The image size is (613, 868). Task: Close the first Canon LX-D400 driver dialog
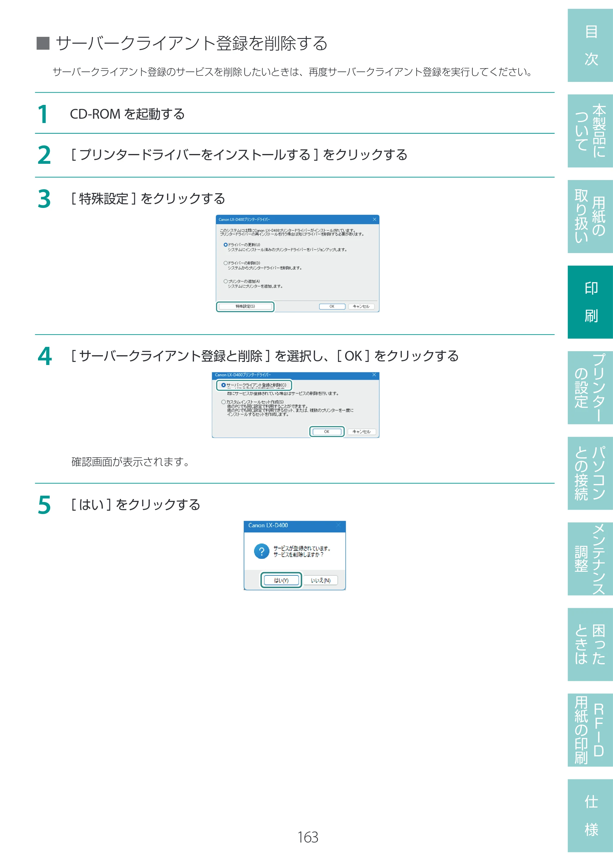[x=374, y=219]
